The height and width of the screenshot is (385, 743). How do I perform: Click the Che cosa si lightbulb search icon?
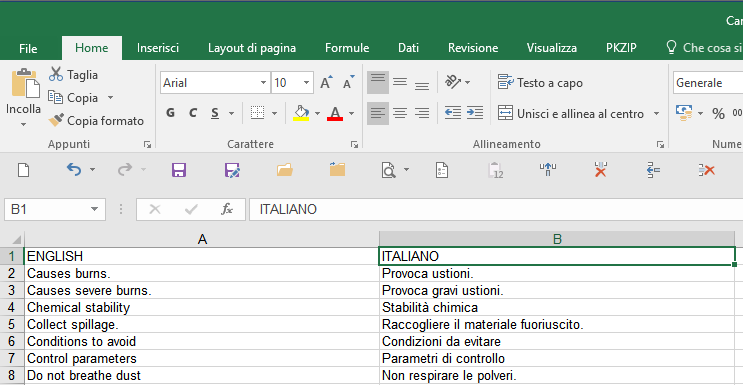pyautogui.click(x=671, y=47)
